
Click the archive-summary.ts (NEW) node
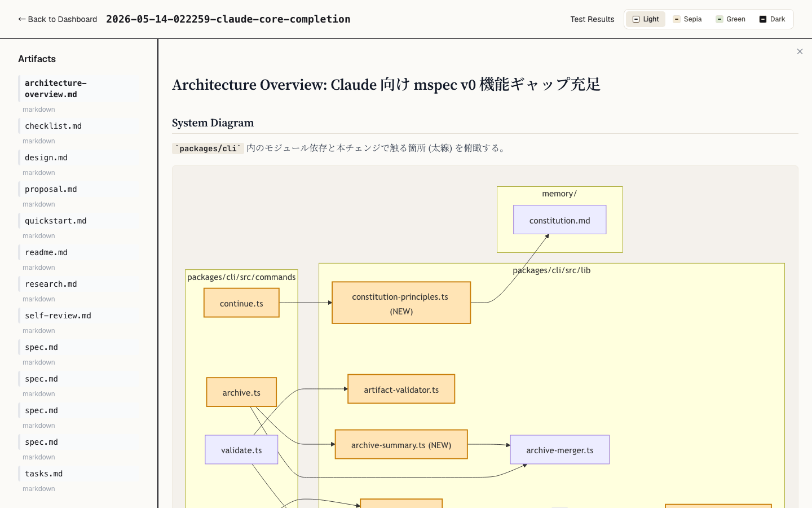[x=401, y=444]
